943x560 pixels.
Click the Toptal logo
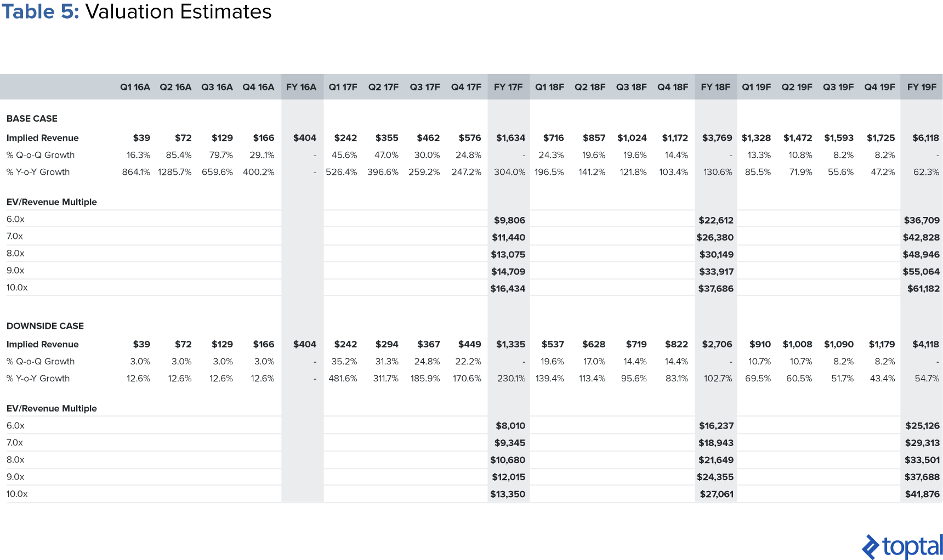902,547
